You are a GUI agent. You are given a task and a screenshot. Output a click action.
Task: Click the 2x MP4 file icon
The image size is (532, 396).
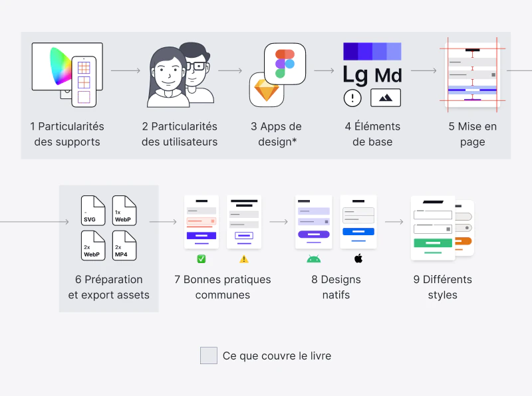click(x=124, y=245)
